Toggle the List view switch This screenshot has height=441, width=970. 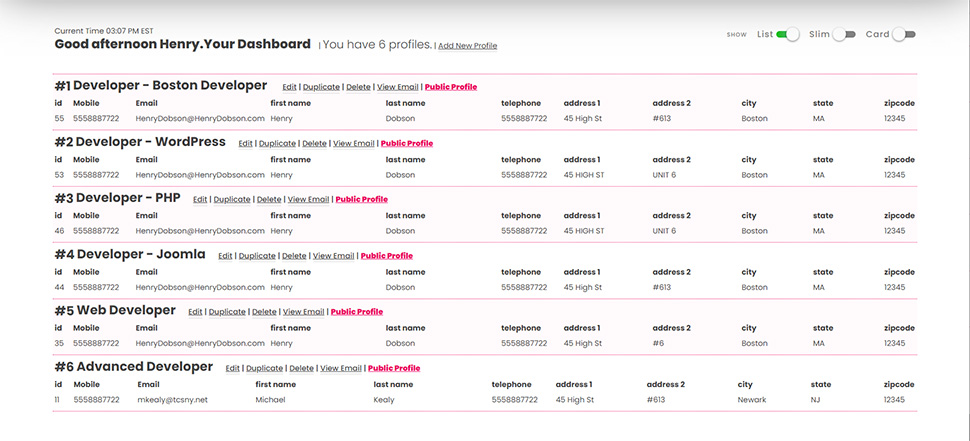pos(788,34)
